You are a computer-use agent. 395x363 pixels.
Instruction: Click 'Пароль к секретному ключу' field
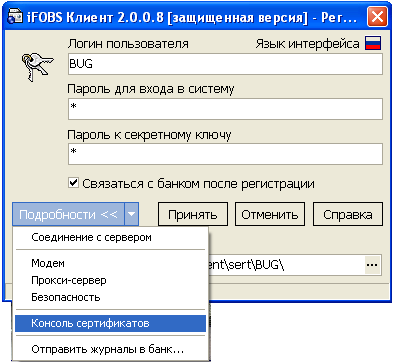point(225,154)
